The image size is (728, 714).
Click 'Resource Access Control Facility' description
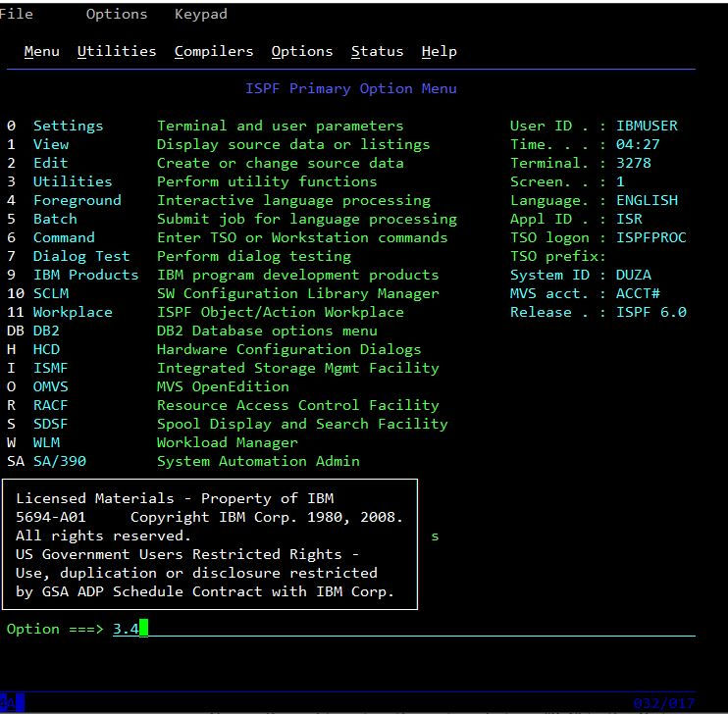click(x=297, y=405)
